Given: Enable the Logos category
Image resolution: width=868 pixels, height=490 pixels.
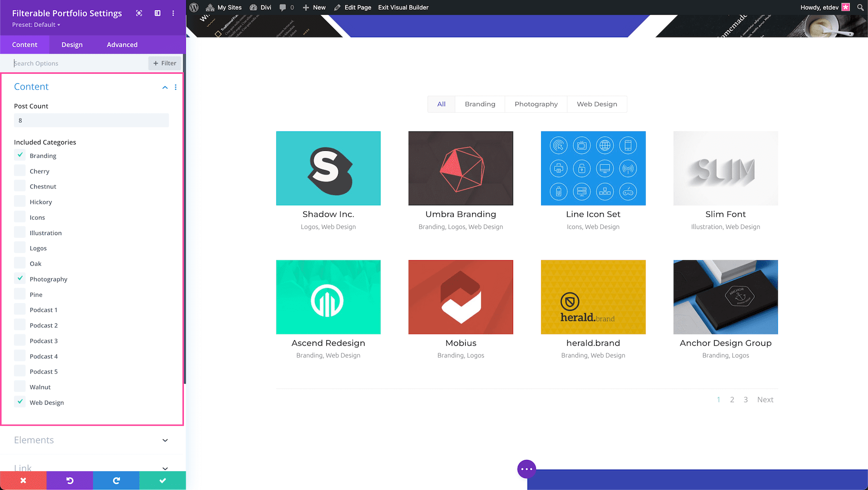Looking at the screenshot, I should (19, 247).
